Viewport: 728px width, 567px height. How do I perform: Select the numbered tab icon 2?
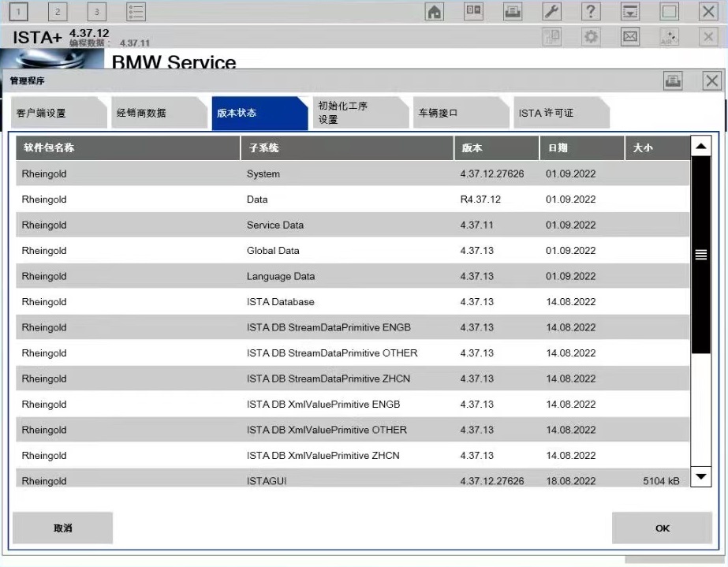[x=58, y=12]
